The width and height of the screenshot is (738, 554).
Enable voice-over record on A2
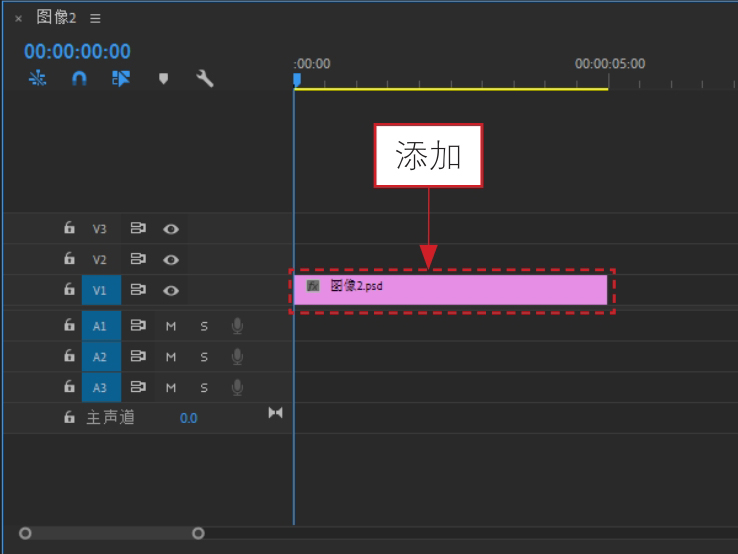coord(238,357)
